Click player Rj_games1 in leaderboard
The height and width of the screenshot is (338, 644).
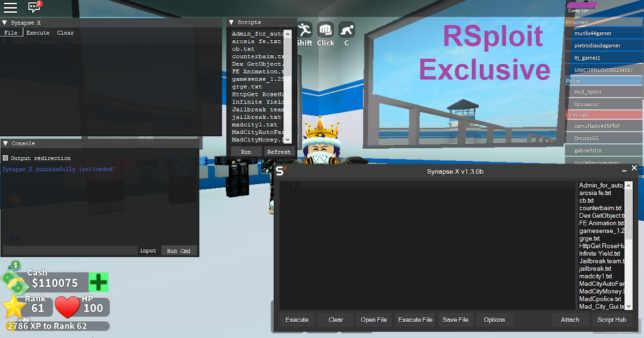pos(604,57)
